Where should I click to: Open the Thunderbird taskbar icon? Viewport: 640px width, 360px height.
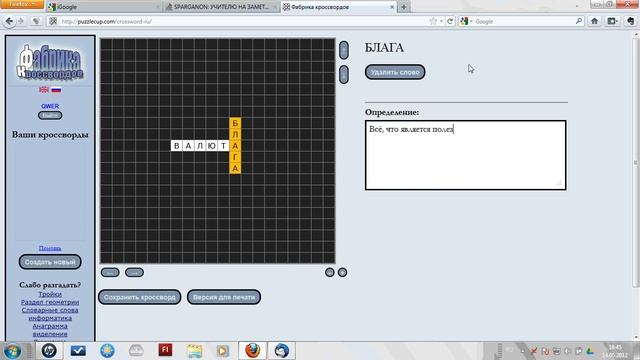tap(282, 351)
